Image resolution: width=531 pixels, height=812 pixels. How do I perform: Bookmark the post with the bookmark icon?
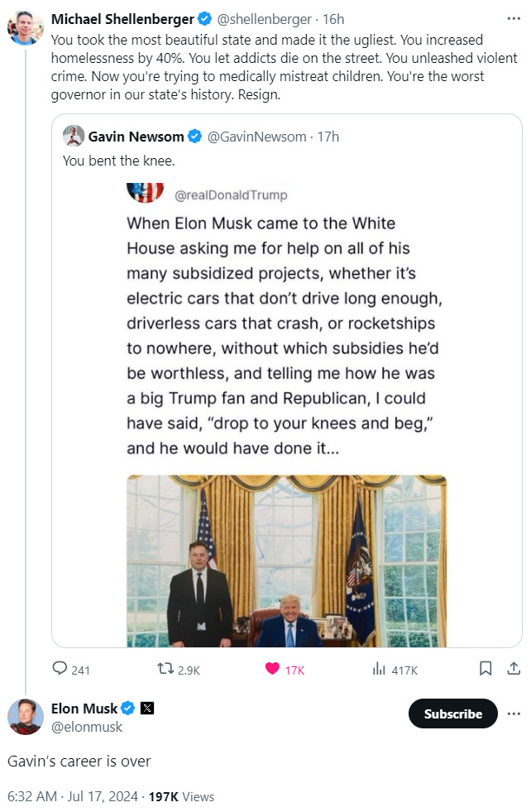tap(486, 669)
